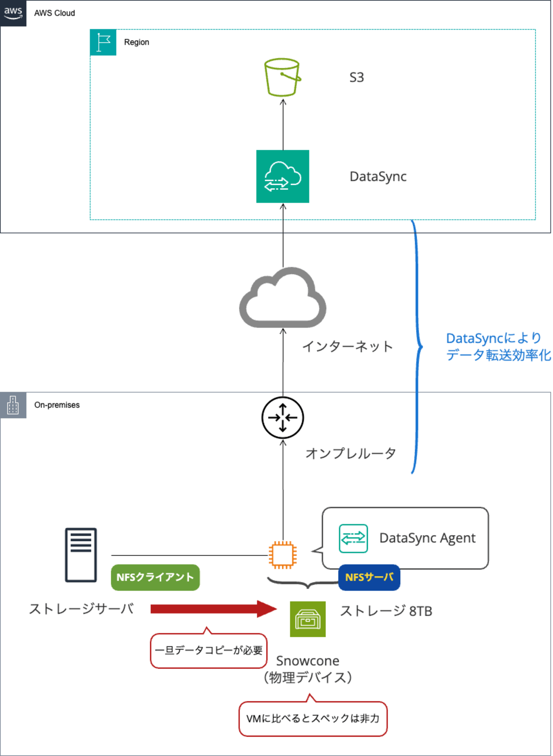Click the AWS logo icon
Screen dimensions: 553x756
coord(13,13)
